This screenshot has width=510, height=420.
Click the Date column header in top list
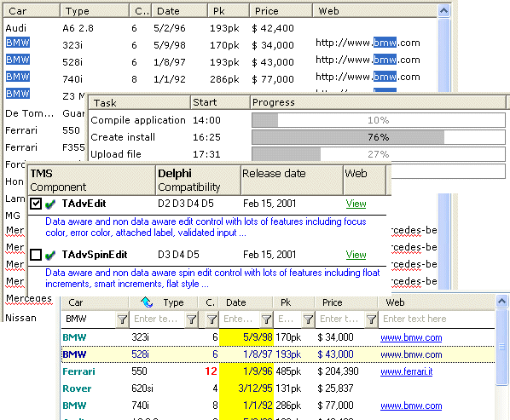tap(180, 11)
